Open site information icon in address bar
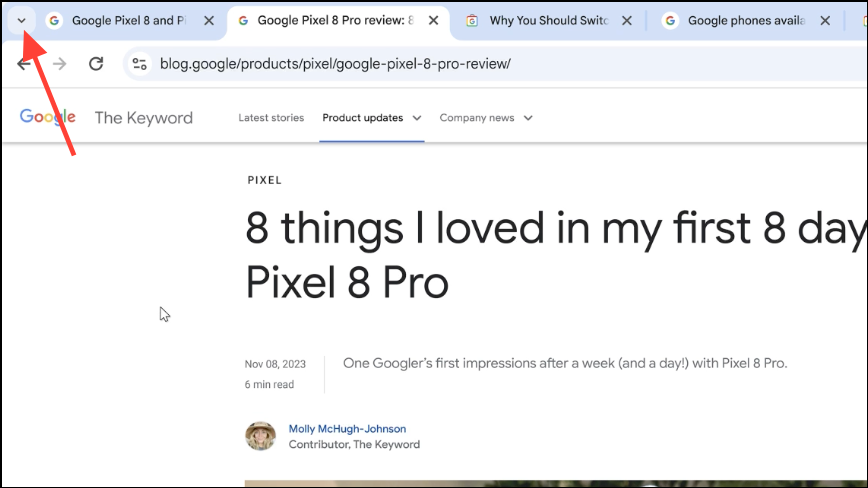The height and width of the screenshot is (488, 868). pyautogui.click(x=140, y=64)
